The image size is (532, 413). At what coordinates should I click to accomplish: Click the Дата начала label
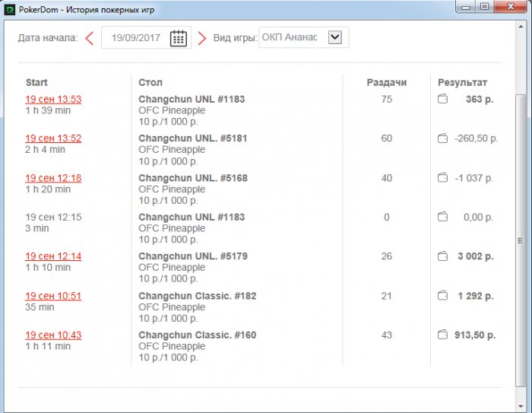[x=48, y=38]
